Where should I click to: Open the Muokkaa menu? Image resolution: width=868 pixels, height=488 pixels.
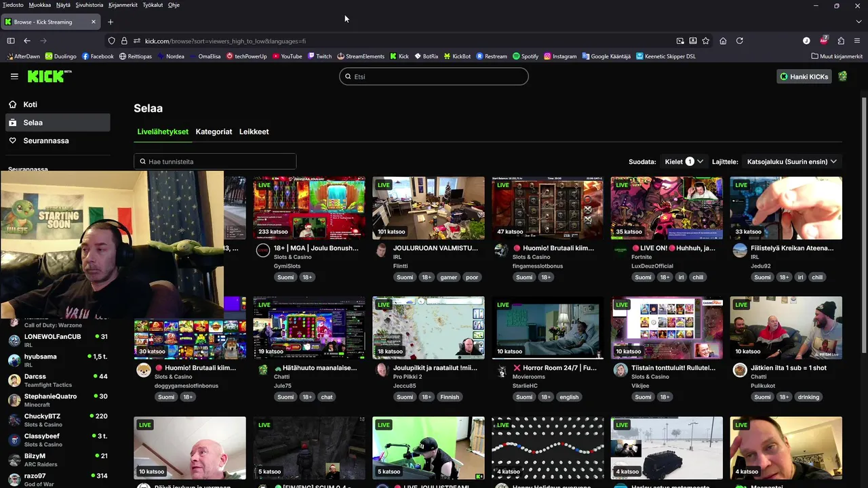coord(40,5)
